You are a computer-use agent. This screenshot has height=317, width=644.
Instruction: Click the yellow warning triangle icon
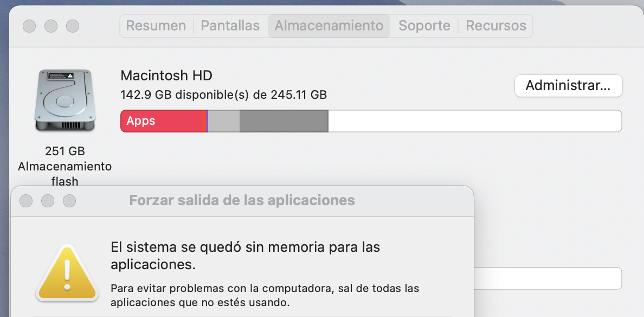67,272
